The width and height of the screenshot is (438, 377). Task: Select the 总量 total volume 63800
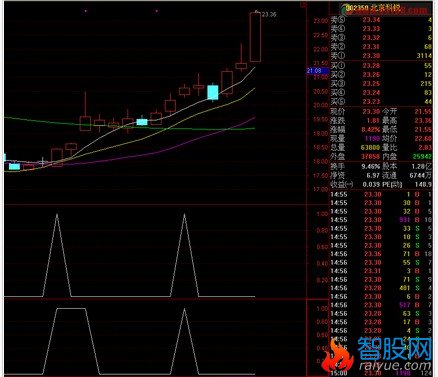pos(370,148)
